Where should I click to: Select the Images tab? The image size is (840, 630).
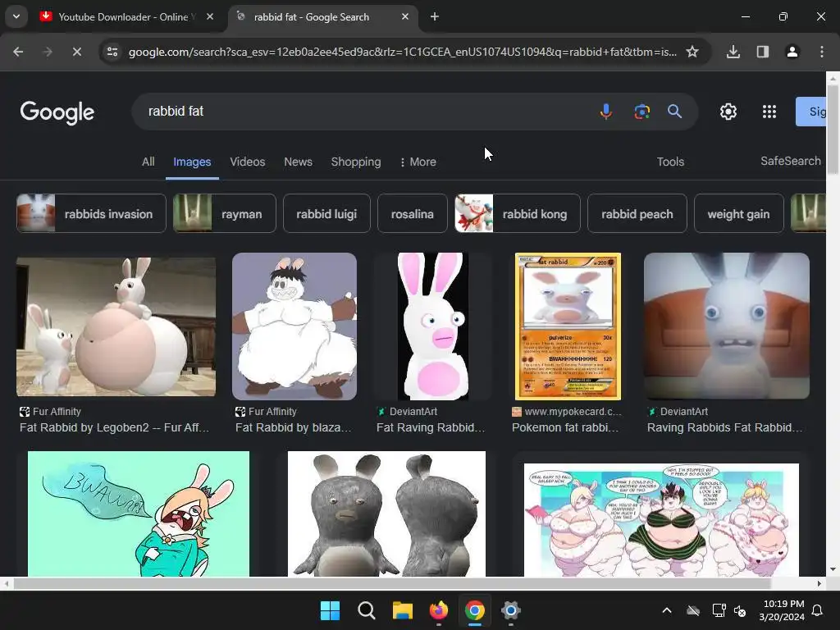192,162
